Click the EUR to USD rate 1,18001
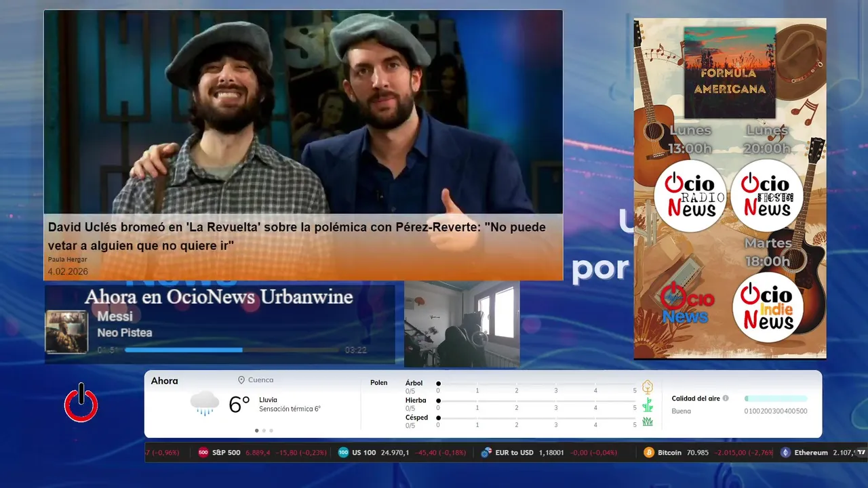Viewport: 868px width, 488px height. tap(551, 452)
